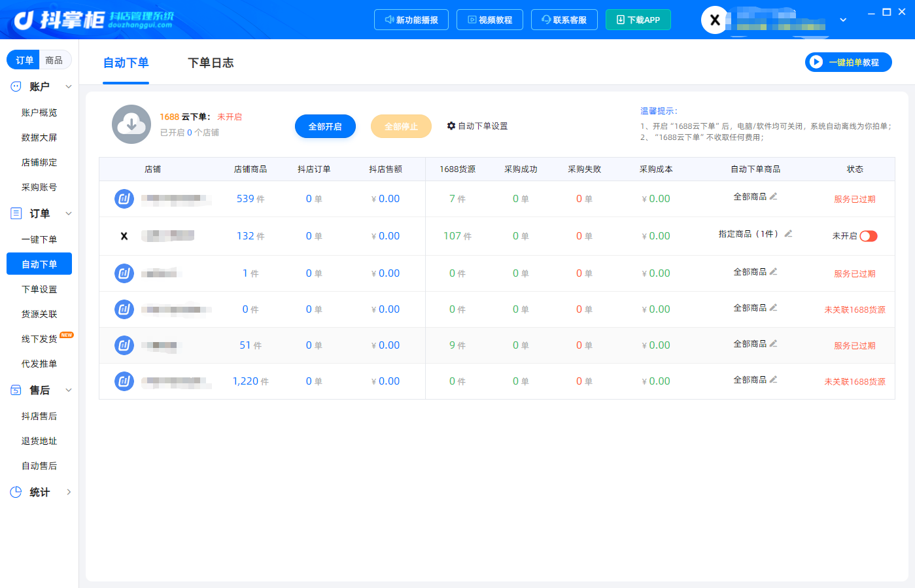Click the edit pencil in the 539件 shop row
Viewport: 915px width, 588px height.
pyautogui.click(x=773, y=196)
